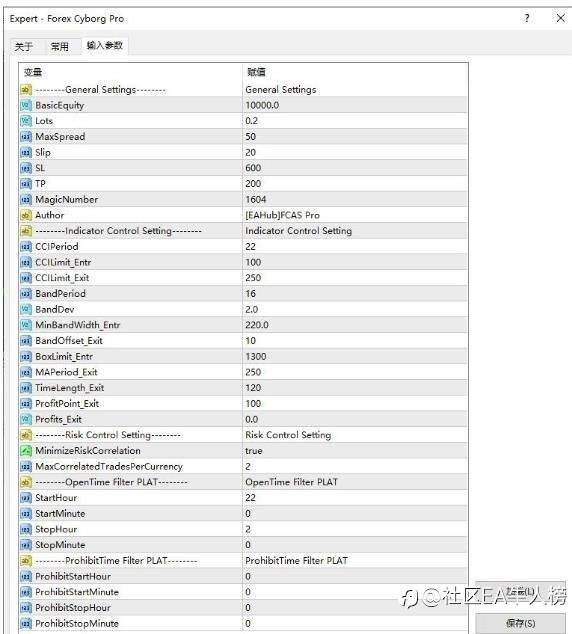Click the icon beside ProhibitStartHour
The height and width of the screenshot is (634, 572).
point(26,577)
